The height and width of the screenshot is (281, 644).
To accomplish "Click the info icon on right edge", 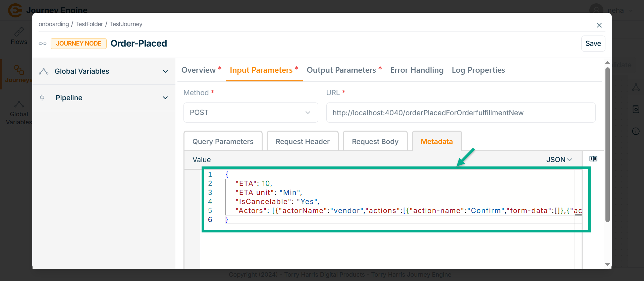I will pyautogui.click(x=636, y=131).
